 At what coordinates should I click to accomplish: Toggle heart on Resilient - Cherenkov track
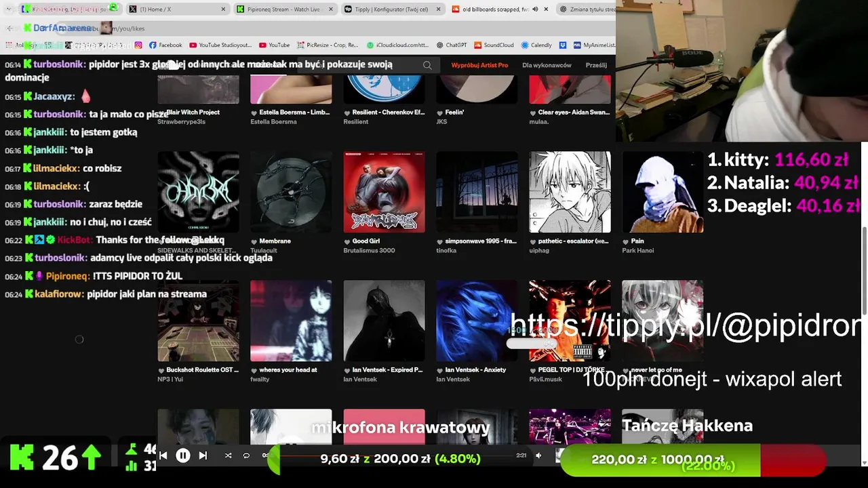(347, 113)
